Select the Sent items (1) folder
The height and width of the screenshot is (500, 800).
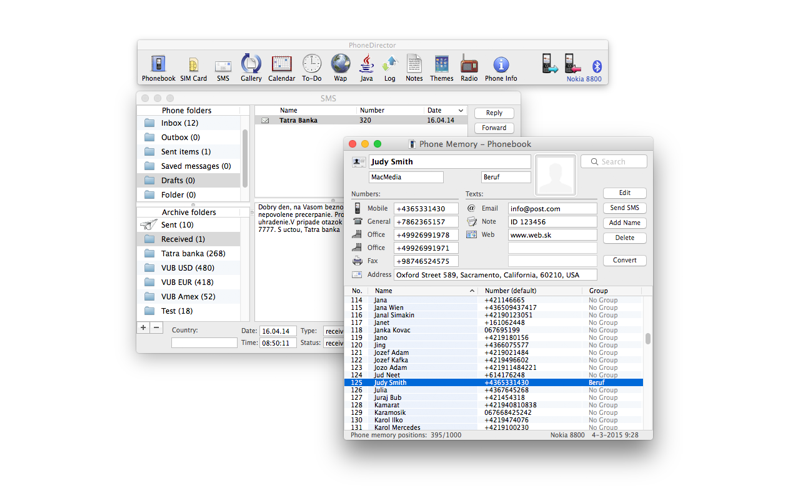(x=189, y=152)
